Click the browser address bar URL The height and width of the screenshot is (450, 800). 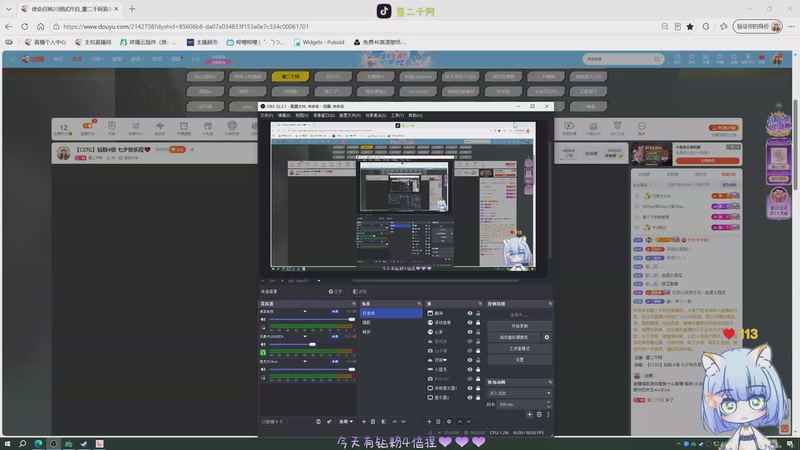pyautogui.click(x=186, y=27)
